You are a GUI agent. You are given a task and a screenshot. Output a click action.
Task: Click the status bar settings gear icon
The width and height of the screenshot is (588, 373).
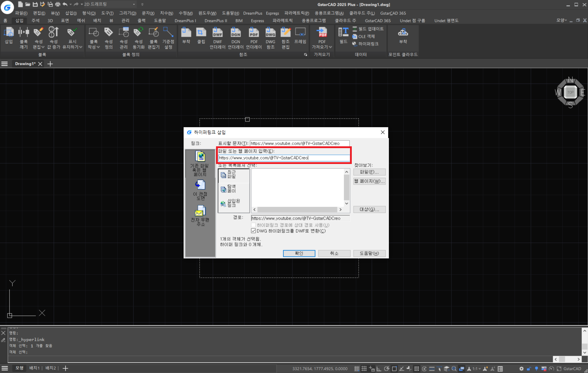pyautogui.click(x=521, y=369)
